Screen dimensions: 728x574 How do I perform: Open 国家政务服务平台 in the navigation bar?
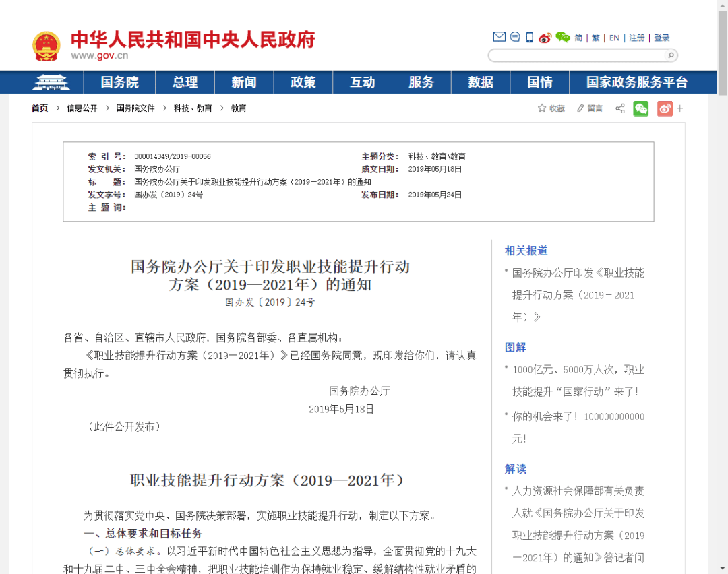pos(636,82)
